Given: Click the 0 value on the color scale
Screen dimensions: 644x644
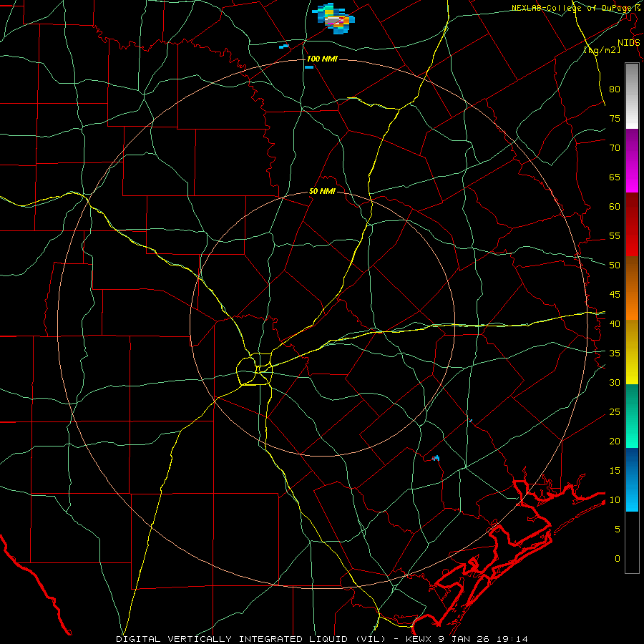Looking at the screenshot, I should [x=617, y=559].
